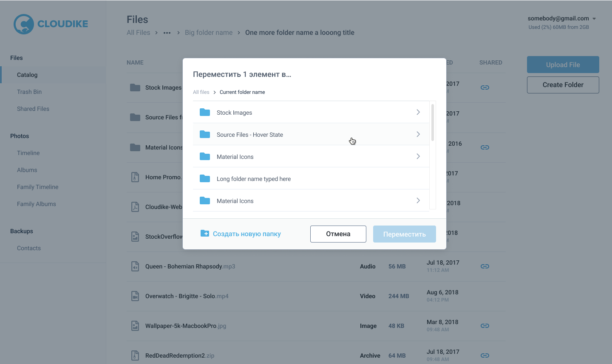Click the breadcrumb ellipsis in header
The image size is (612, 364).
tap(167, 33)
